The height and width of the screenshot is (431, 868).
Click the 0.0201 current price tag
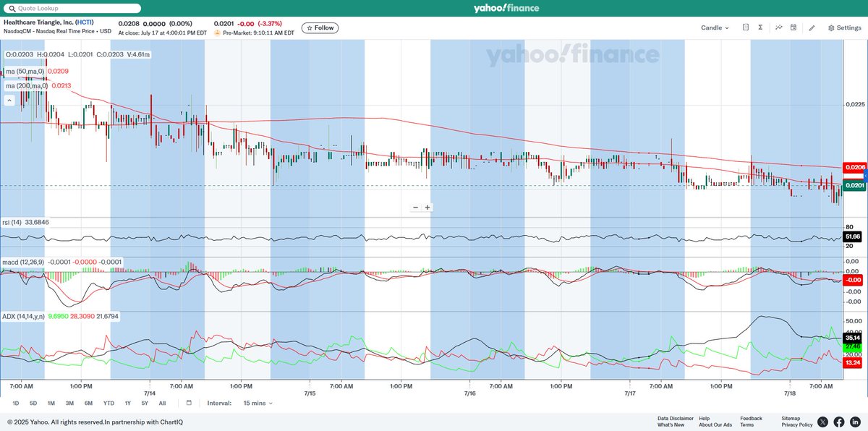tap(854, 186)
